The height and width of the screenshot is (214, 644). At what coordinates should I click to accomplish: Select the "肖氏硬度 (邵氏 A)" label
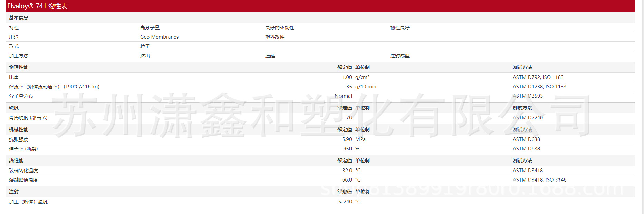click(28, 118)
